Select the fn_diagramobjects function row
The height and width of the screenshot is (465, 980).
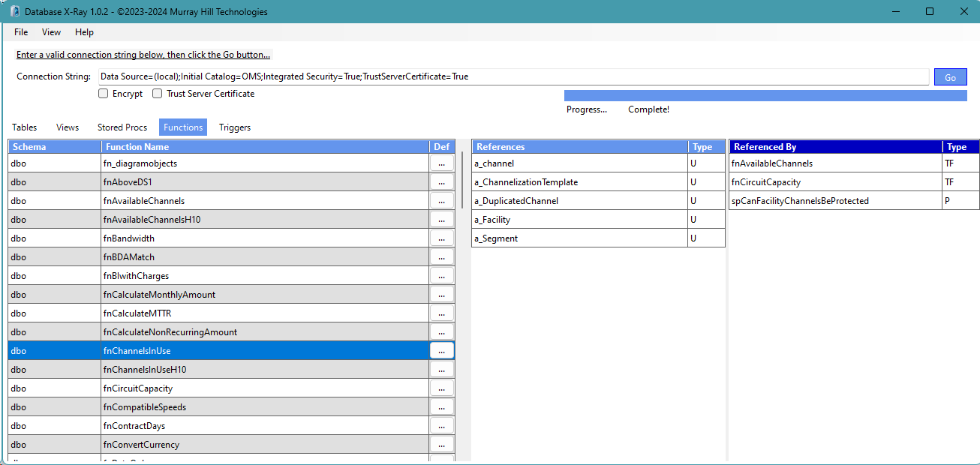pyautogui.click(x=266, y=163)
